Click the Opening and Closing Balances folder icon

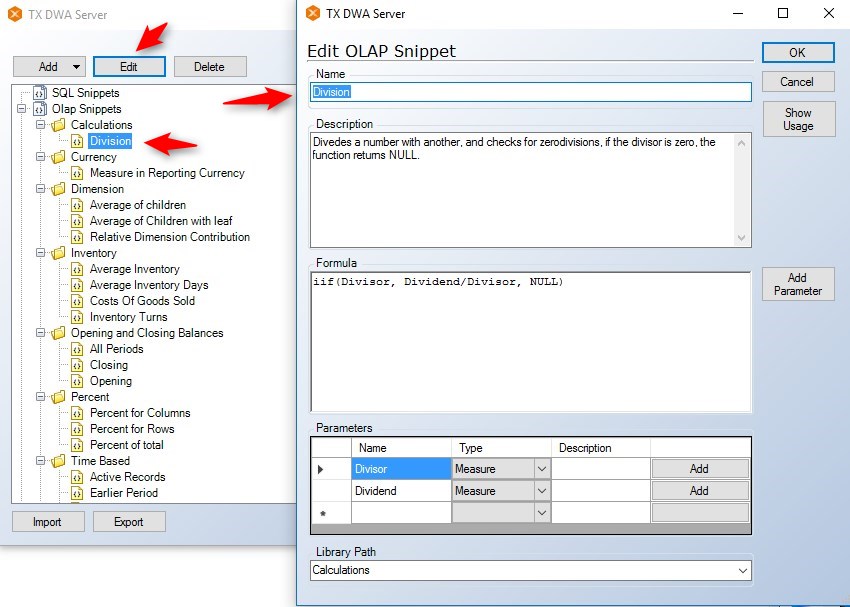coord(59,333)
